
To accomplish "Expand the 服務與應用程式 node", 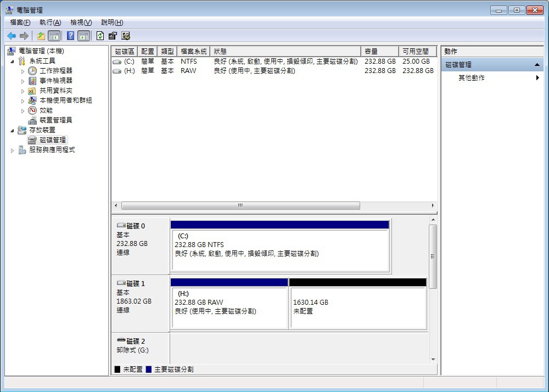I will pos(12,150).
